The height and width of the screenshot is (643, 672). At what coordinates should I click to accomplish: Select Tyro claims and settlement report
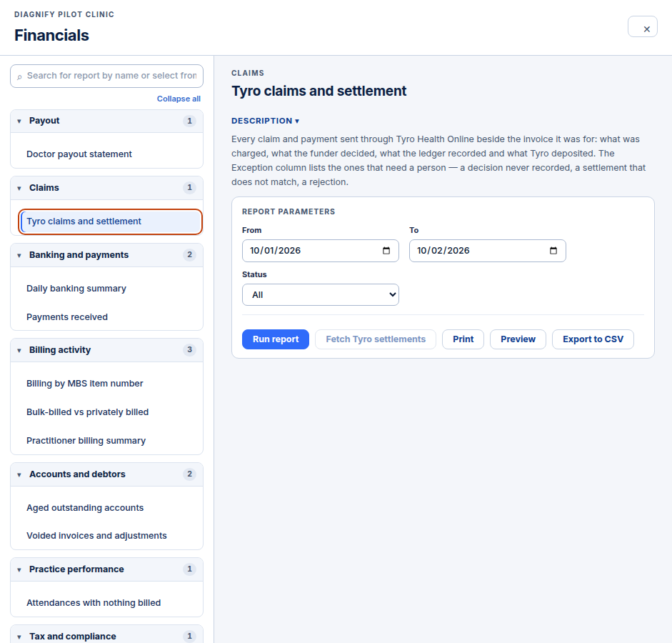tap(110, 221)
